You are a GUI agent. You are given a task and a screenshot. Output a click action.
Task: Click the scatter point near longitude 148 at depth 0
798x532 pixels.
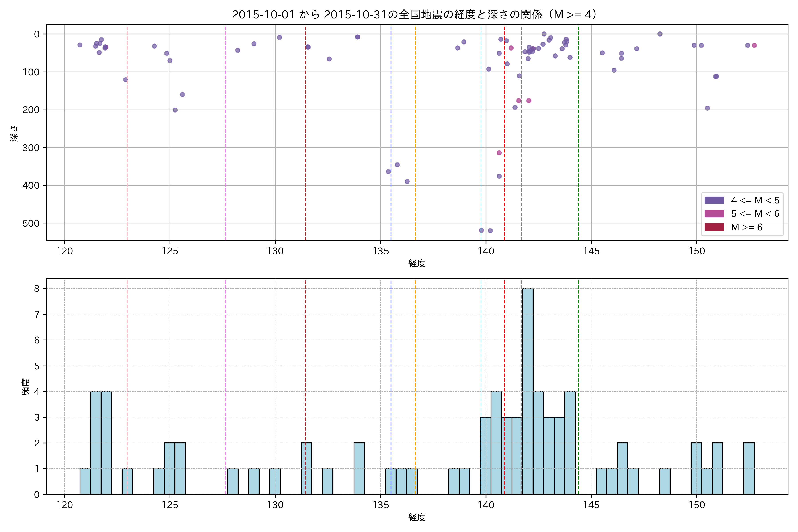tap(660, 34)
